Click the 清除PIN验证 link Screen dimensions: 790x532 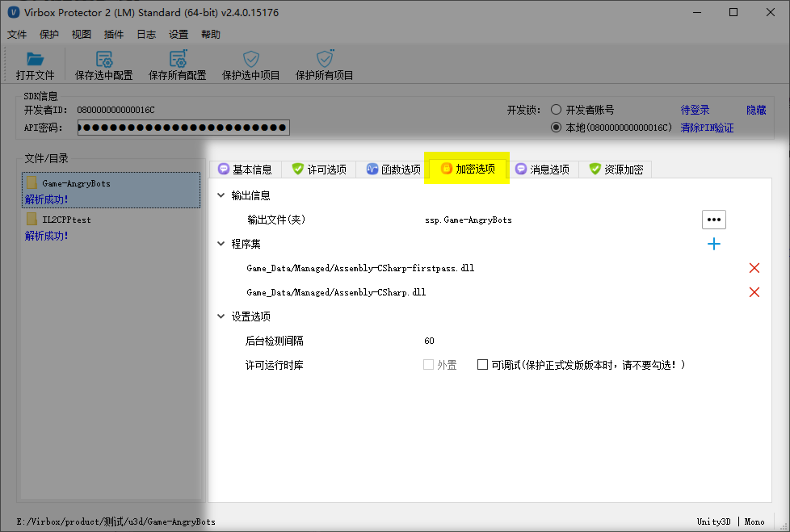point(707,128)
